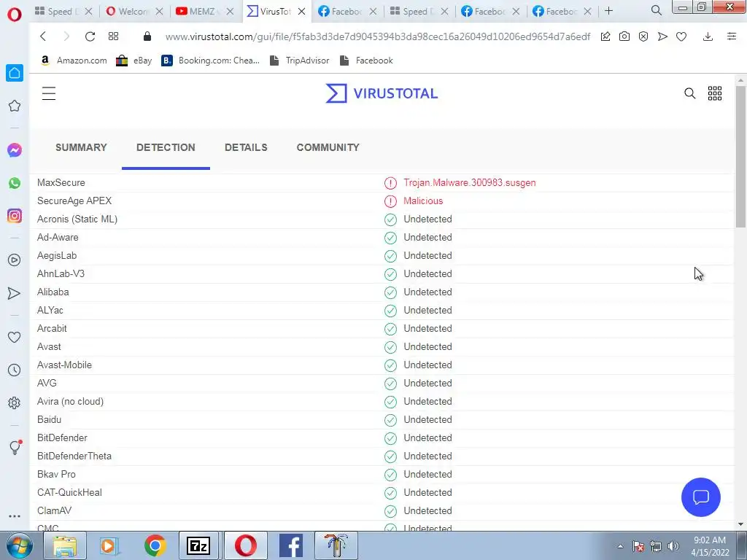Open the downloads arrow icon

(708, 36)
